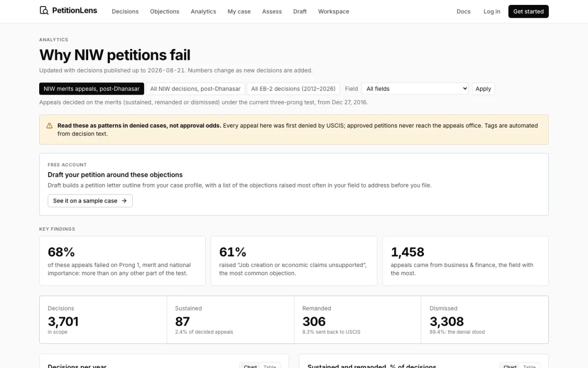Click the Remanded 306 stat
The image size is (588, 368).
[x=358, y=319]
